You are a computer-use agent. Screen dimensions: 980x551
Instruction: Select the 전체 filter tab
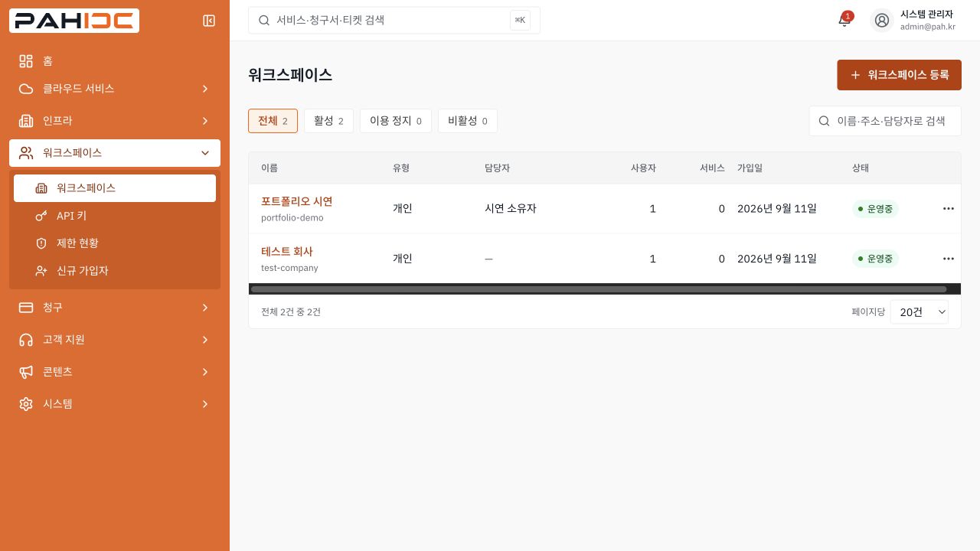pos(273,121)
